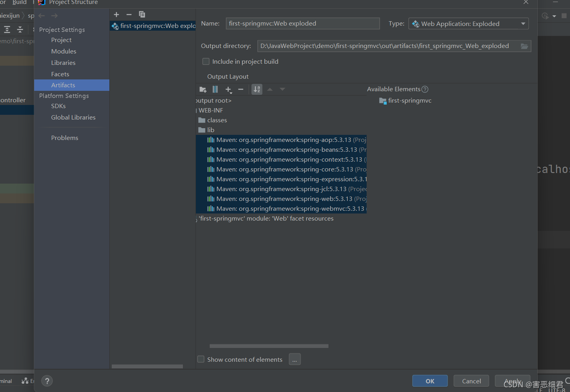
Task: Move selected element down
Action: tap(282, 90)
